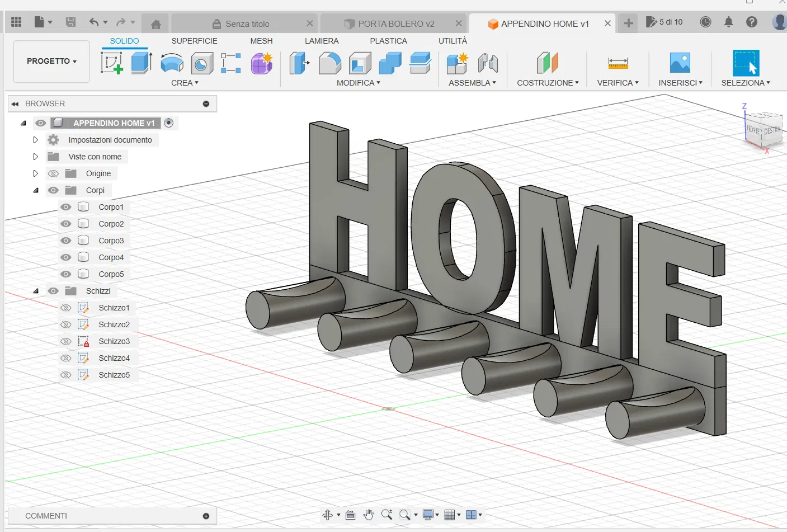Click the Home tab icon

156,24
